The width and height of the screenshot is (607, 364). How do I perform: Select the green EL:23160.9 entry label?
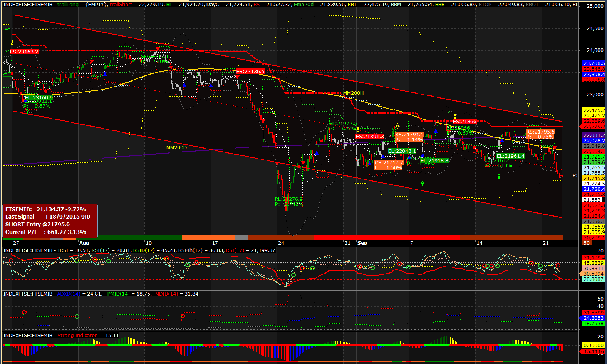click(39, 98)
